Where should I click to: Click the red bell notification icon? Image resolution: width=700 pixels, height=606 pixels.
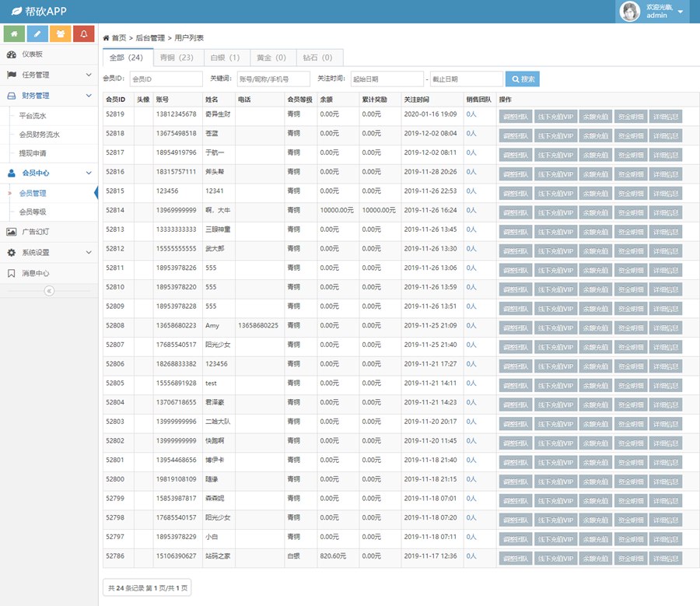coord(83,34)
